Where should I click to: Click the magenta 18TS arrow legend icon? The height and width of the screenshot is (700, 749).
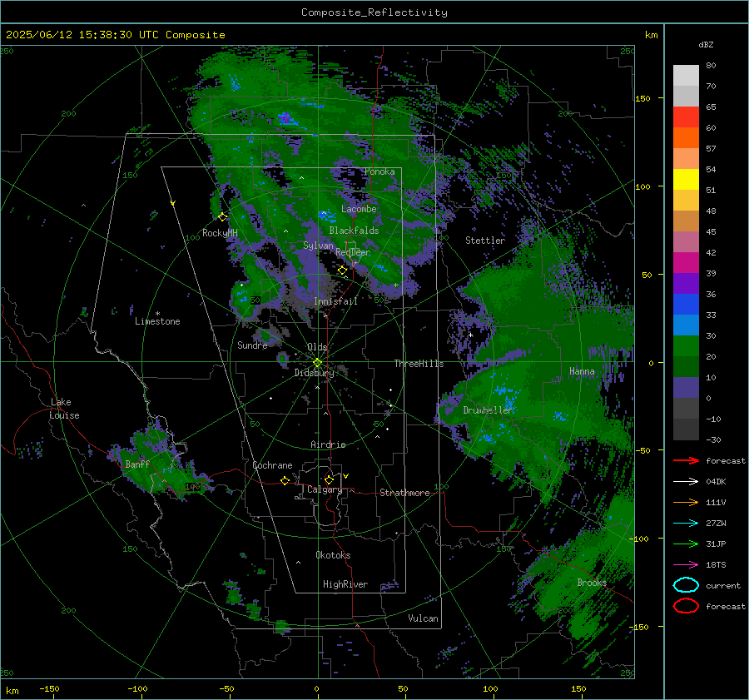686,565
